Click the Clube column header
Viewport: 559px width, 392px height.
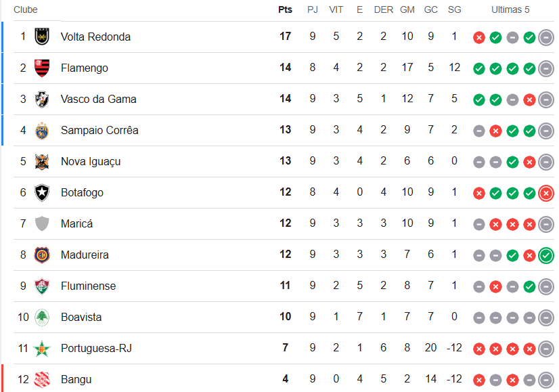click(26, 9)
